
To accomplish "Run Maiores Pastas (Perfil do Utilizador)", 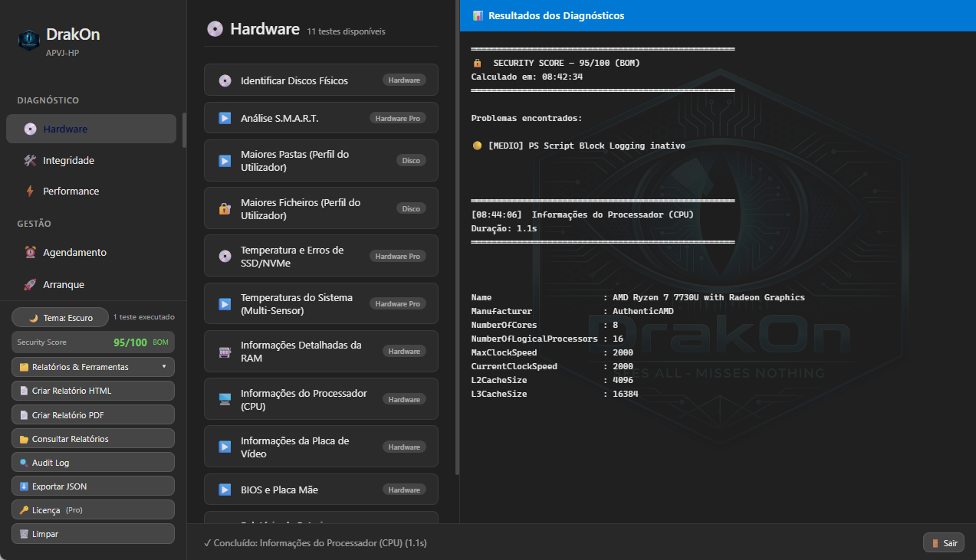I will point(321,161).
